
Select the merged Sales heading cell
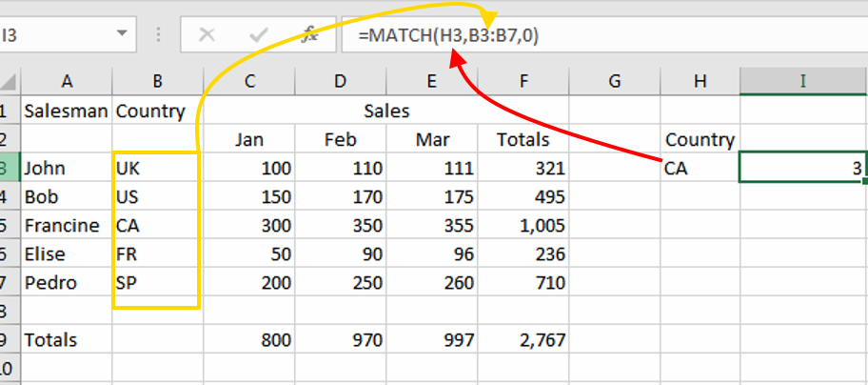point(386,111)
